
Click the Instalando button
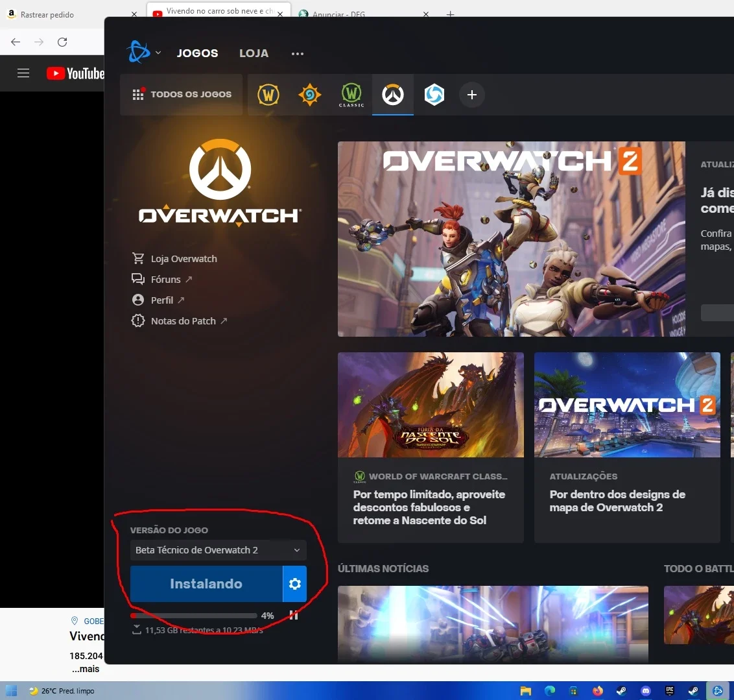(x=206, y=584)
